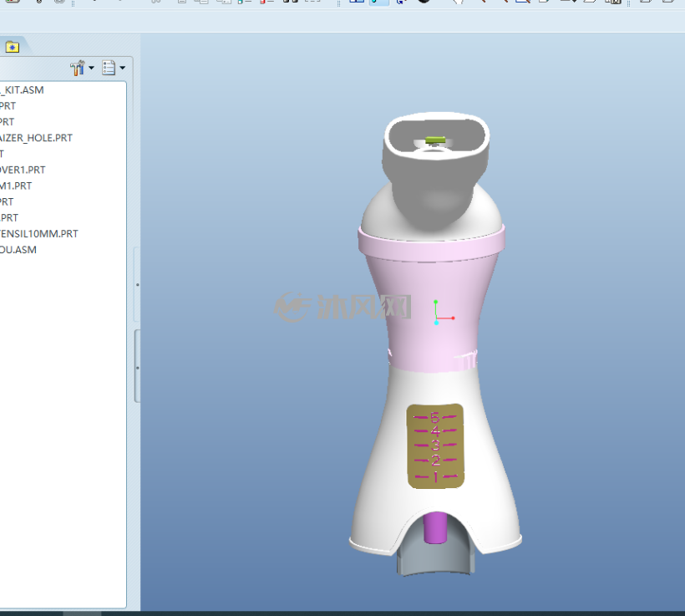Expand the Show list dropdown arrow

pos(122,68)
